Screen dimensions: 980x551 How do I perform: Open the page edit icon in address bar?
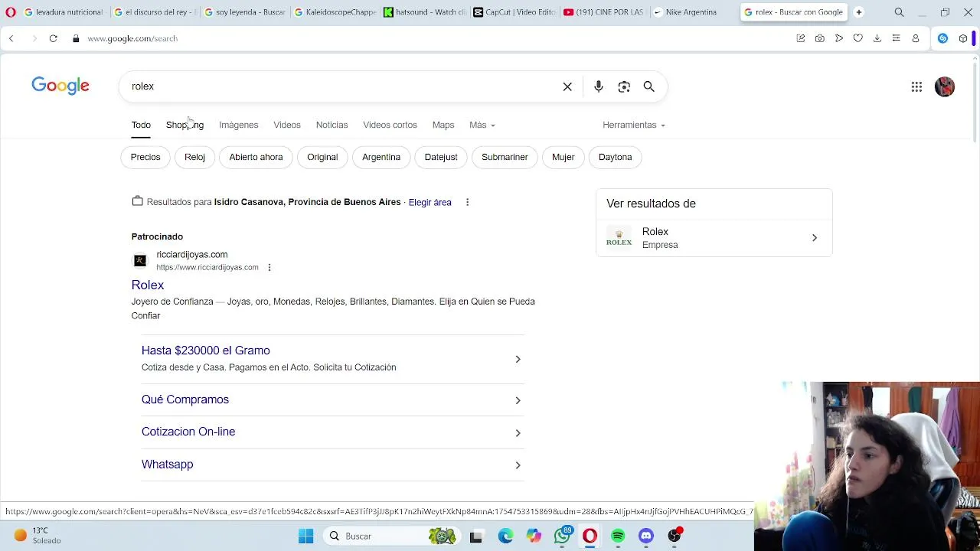801,38
